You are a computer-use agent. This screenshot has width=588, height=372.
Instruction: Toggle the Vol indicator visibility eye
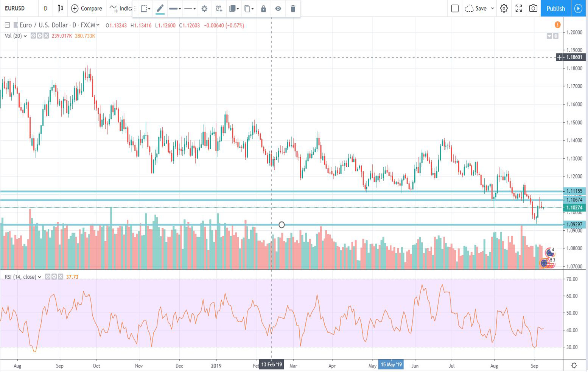33,36
